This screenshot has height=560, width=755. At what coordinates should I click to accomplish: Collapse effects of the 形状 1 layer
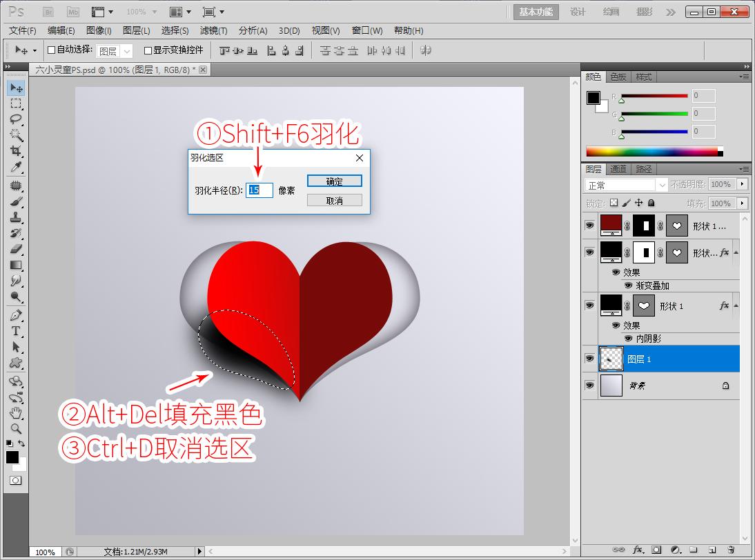(736, 306)
